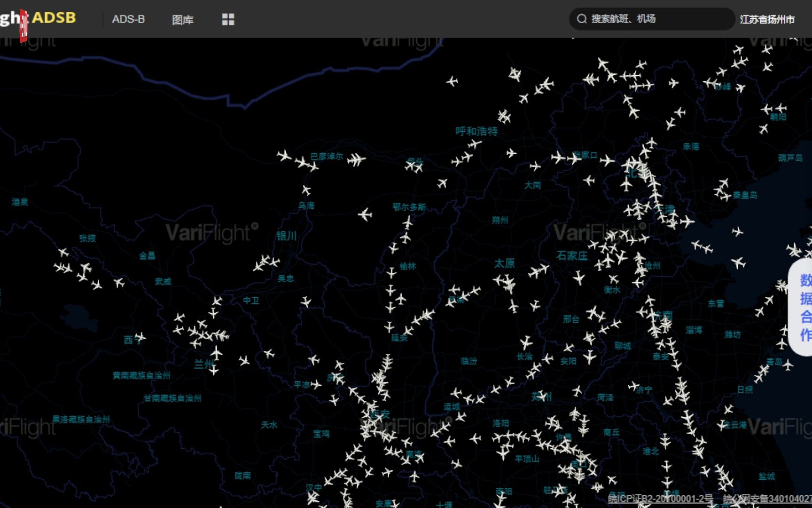Open the 皖ICP证B2-20100001-2号 footer link
Image resolution: width=812 pixels, height=508 pixels.
coord(661,499)
